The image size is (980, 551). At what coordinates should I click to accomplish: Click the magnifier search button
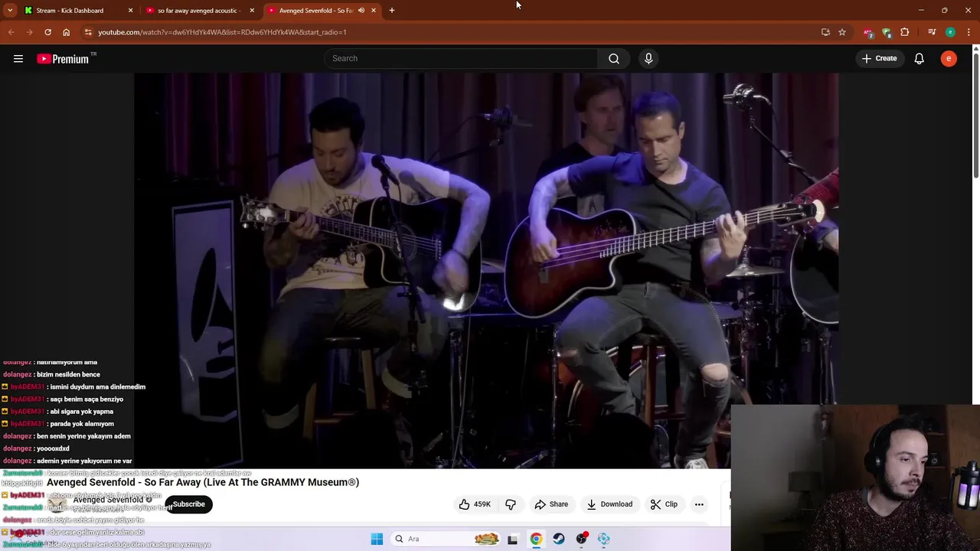tap(614, 58)
